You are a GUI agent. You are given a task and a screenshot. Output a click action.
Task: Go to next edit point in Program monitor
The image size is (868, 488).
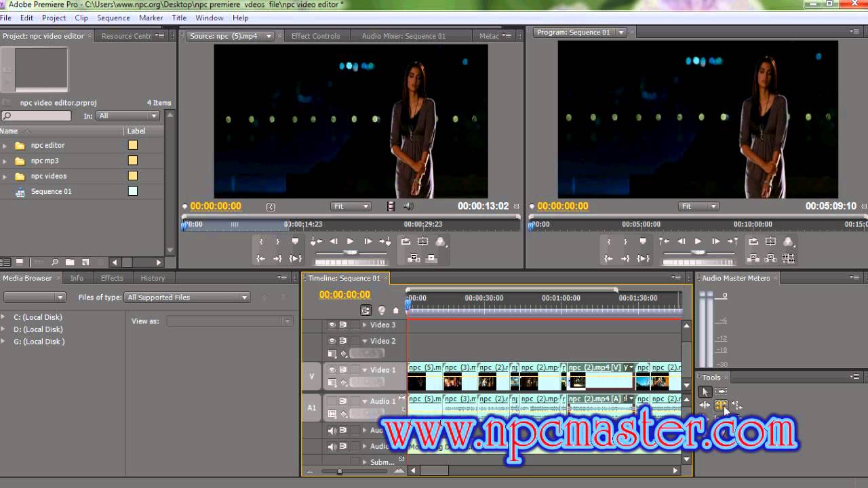(732, 242)
